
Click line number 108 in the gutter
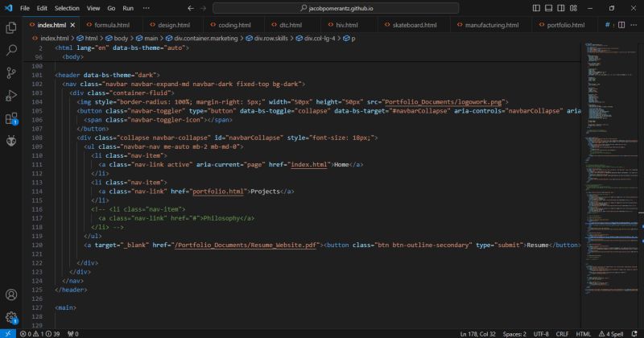click(37, 138)
